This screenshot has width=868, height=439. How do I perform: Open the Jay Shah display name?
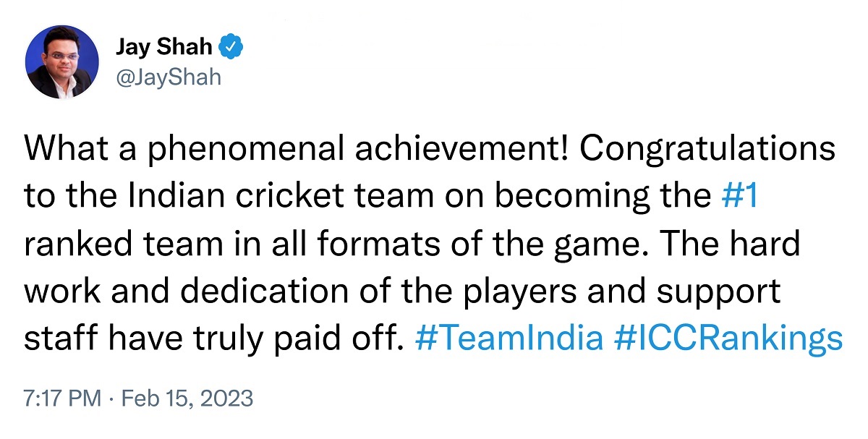(x=164, y=47)
